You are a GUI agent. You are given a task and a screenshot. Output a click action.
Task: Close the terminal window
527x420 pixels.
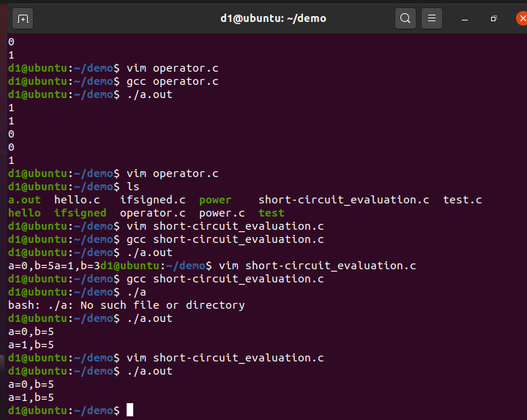[x=522, y=18]
